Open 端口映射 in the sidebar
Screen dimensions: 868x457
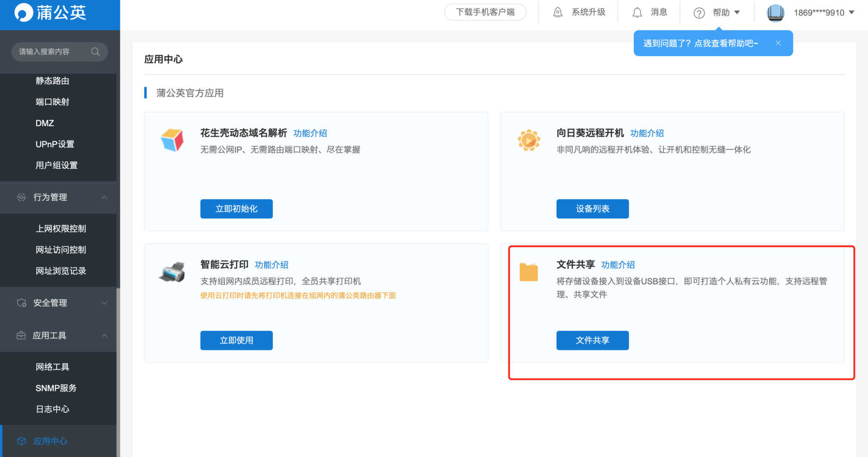tap(52, 102)
